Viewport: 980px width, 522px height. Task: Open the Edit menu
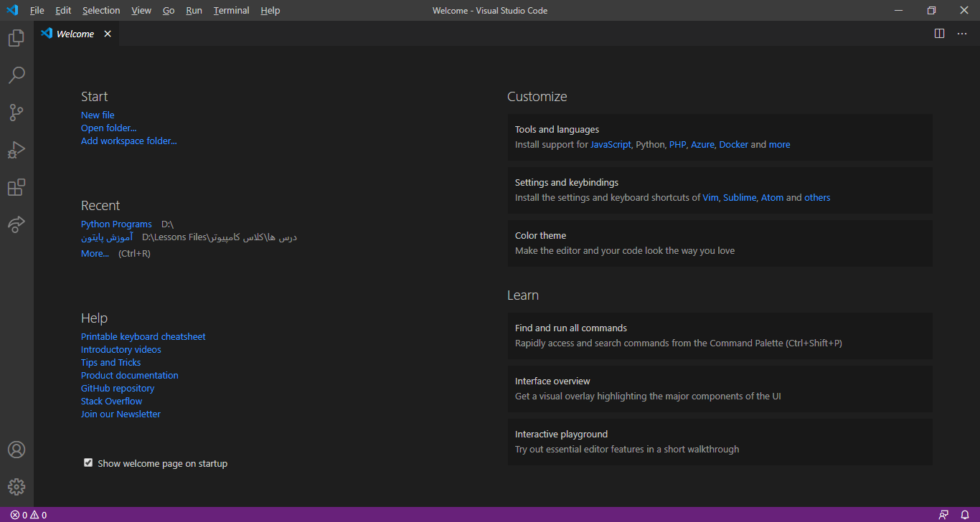[63, 10]
